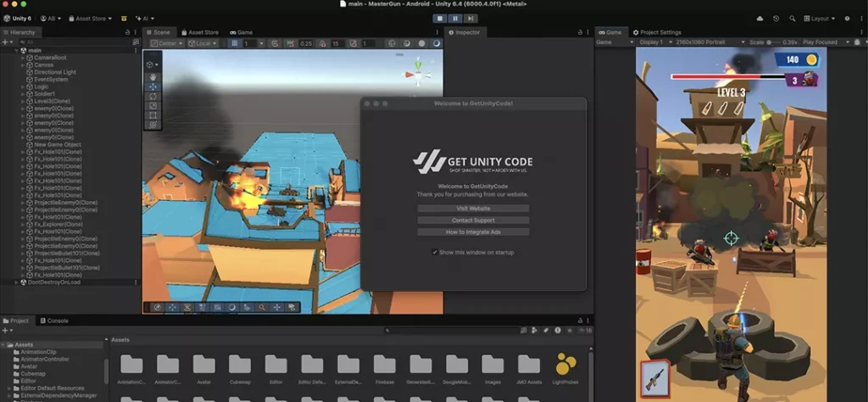This screenshot has height=402, width=868.
Task: Toggle hidden packages visibility count icon
Action: (585, 331)
